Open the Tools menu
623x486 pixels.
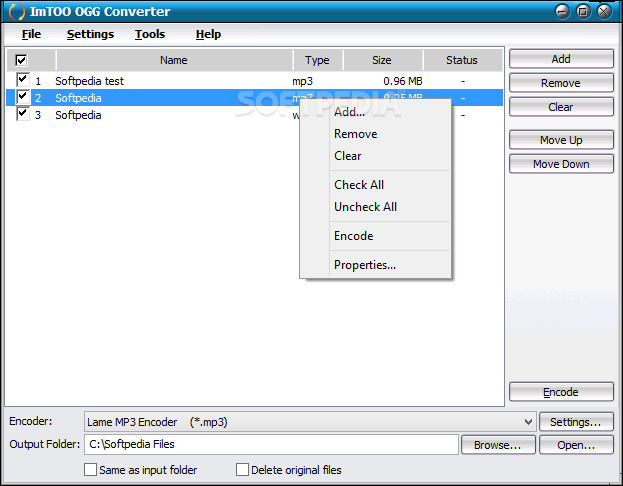(x=149, y=34)
